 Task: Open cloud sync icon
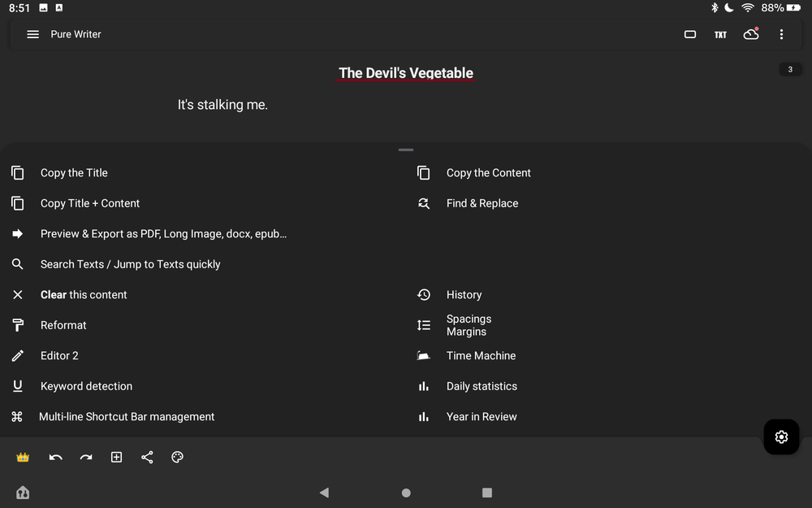[x=751, y=34]
